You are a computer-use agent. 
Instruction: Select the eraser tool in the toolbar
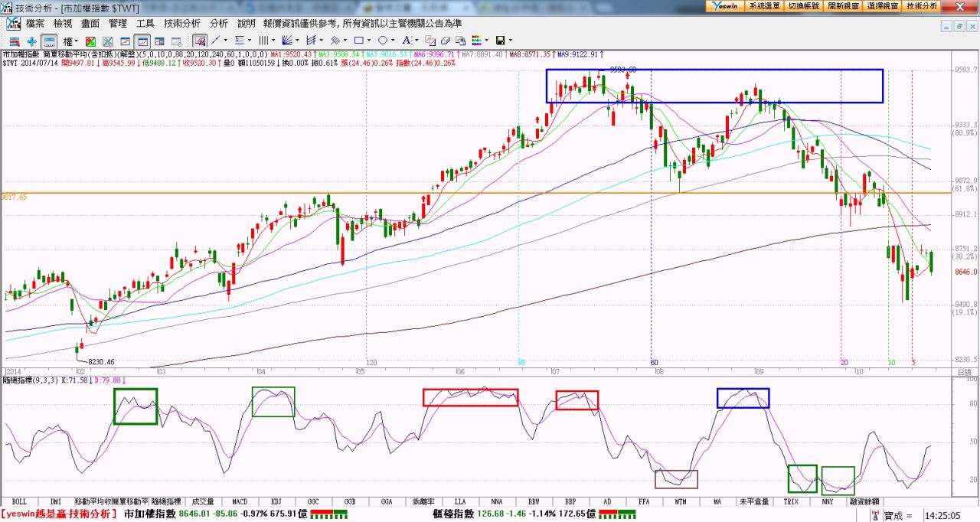(x=445, y=41)
